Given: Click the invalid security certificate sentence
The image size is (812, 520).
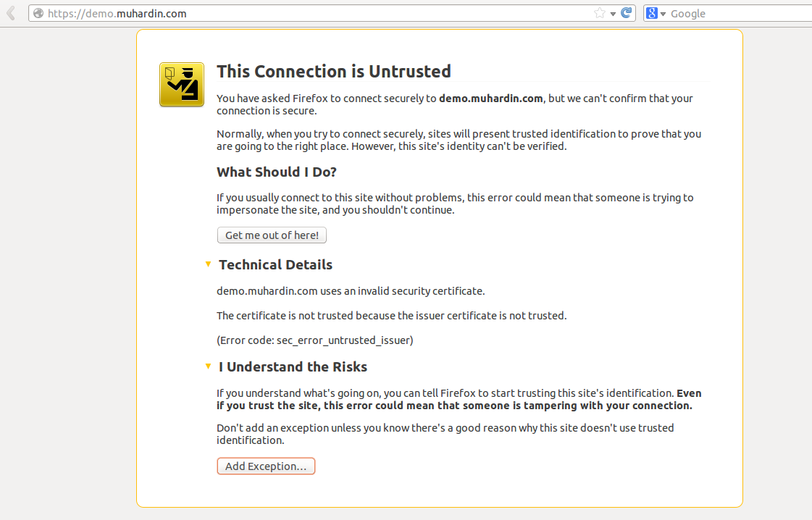Looking at the screenshot, I should point(351,291).
